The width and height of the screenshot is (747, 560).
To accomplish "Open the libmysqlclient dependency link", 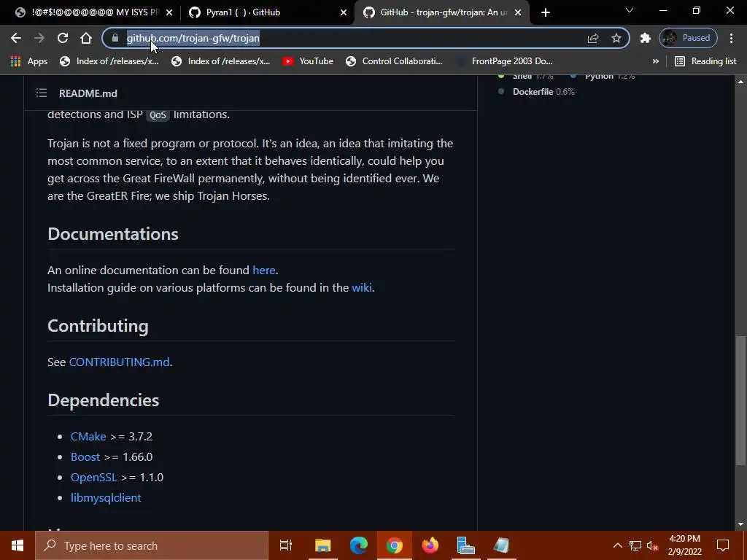I will click(106, 497).
